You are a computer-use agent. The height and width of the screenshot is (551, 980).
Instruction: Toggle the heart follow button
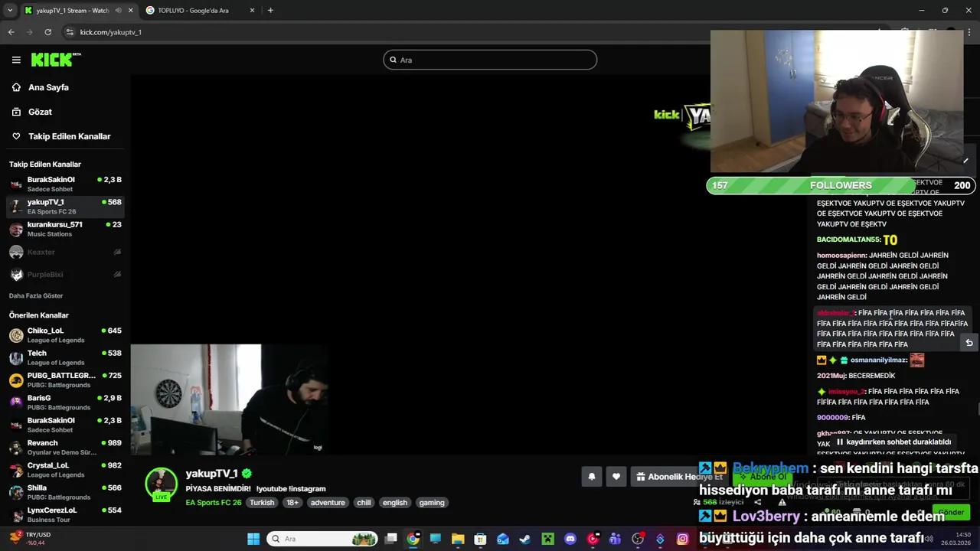coord(616,477)
